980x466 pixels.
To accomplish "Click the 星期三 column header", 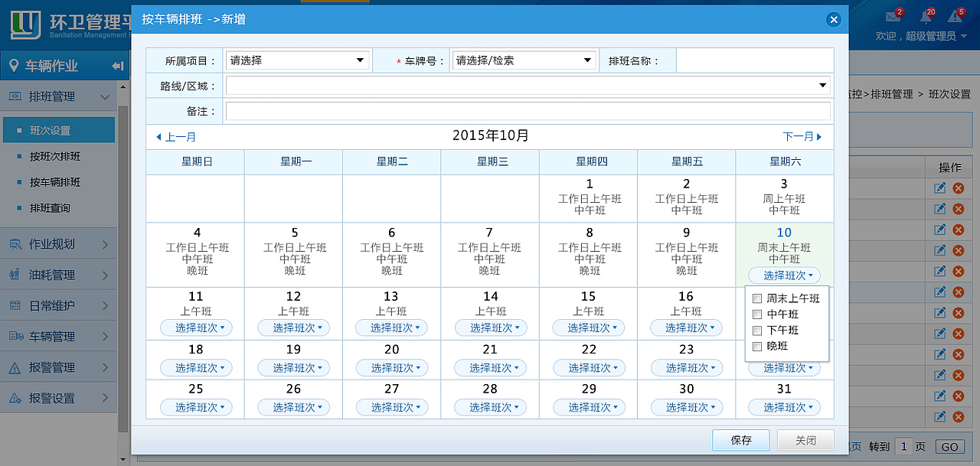I will (x=491, y=162).
